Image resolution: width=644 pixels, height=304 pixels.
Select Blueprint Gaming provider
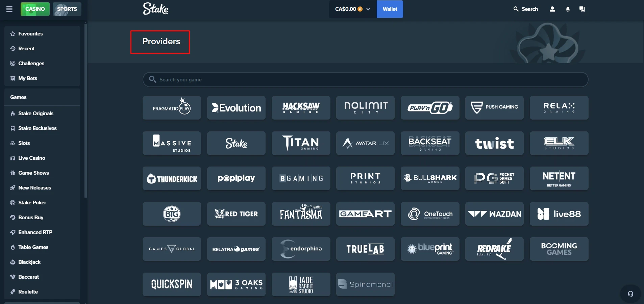[x=430, y=249]
